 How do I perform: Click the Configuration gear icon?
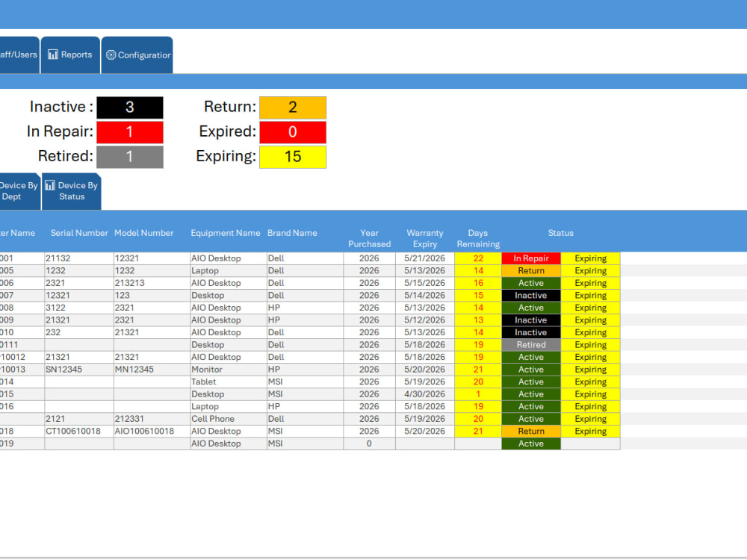[x=111, y=55]
